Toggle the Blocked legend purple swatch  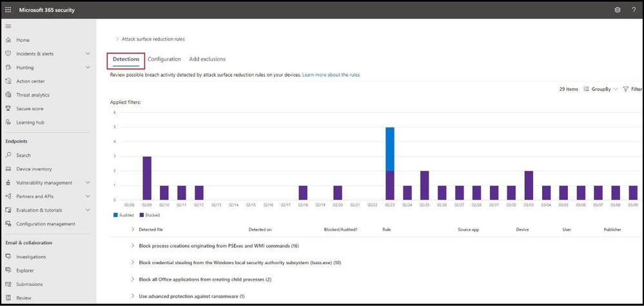point(142,215)
